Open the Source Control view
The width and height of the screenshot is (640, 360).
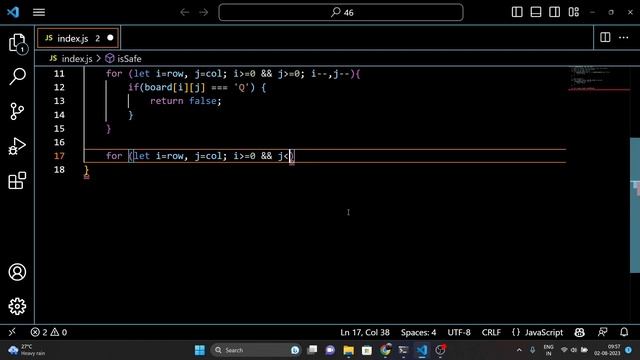tap(17, 111)
